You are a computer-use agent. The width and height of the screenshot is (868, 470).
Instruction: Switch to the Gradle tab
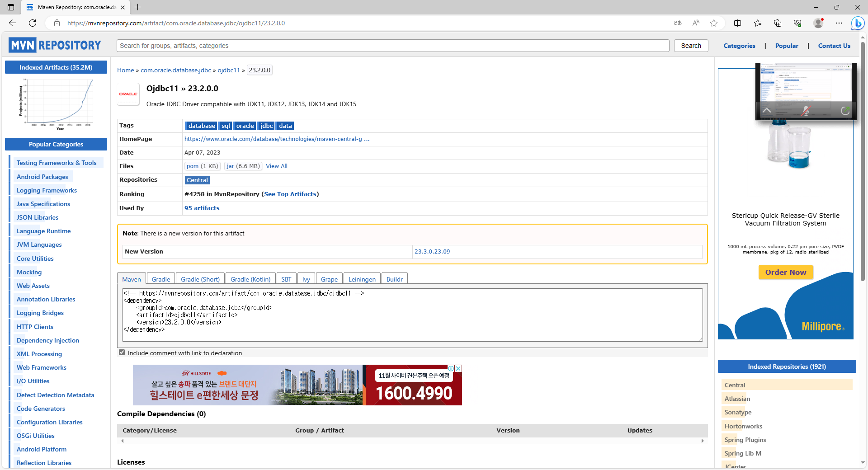tap(161, 279)
